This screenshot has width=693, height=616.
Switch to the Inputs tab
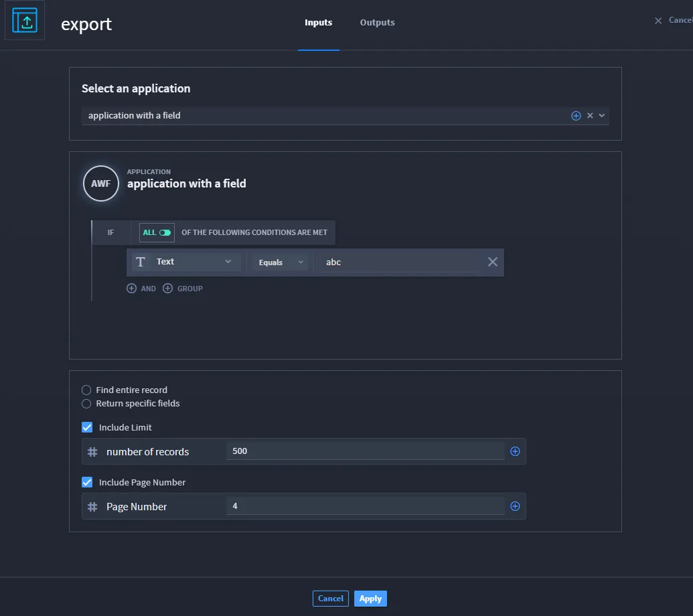point(318,23)
